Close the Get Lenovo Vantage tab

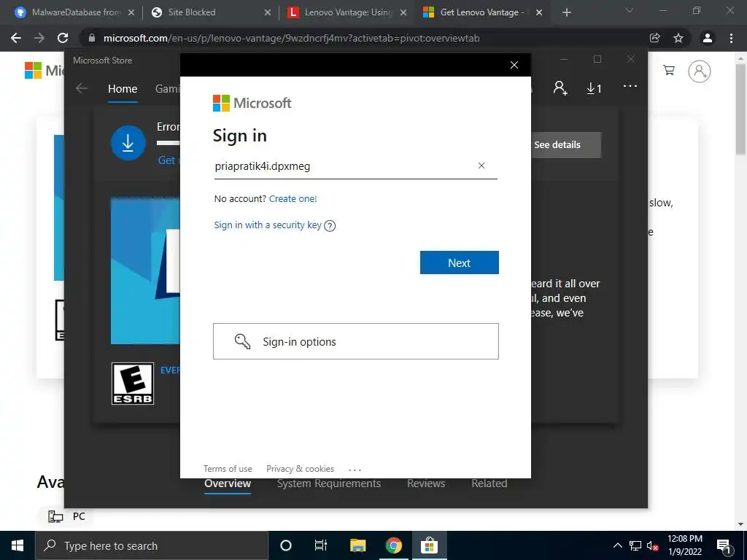(x=539, y=12)
